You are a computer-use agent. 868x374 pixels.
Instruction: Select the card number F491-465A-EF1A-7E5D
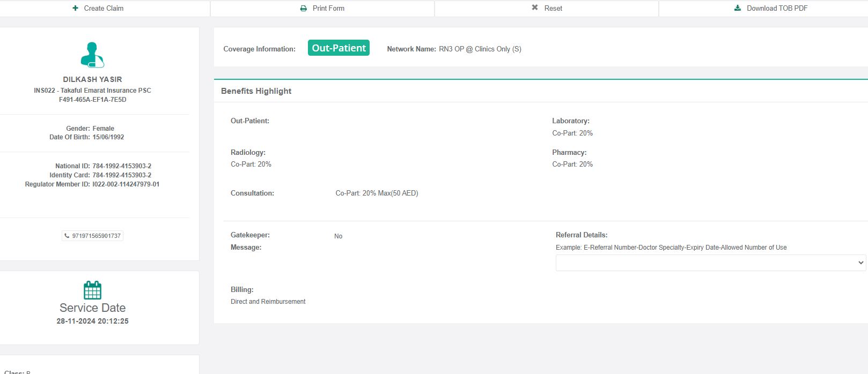[92, 100]
